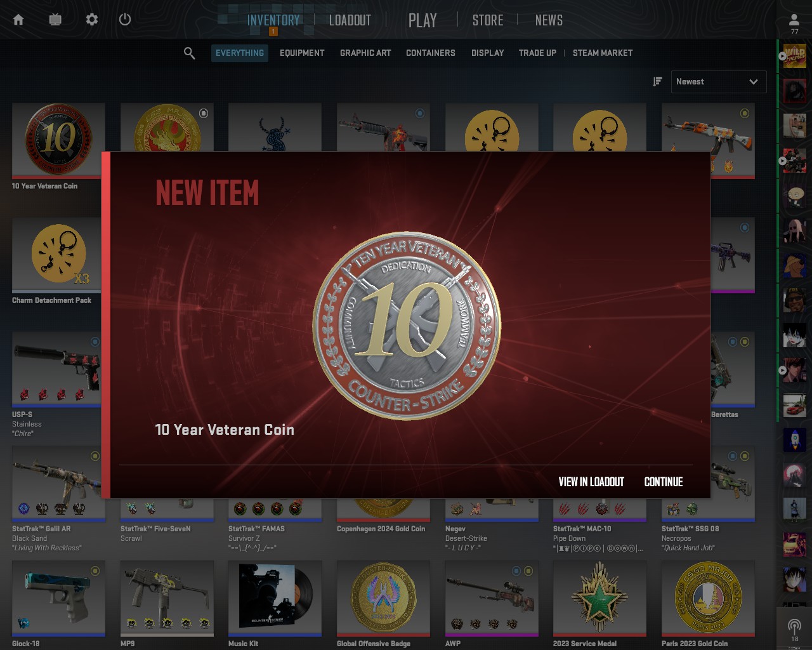812x650 pixels.
Task: Open the friends list profile icon
Action: tap(794, 20)
